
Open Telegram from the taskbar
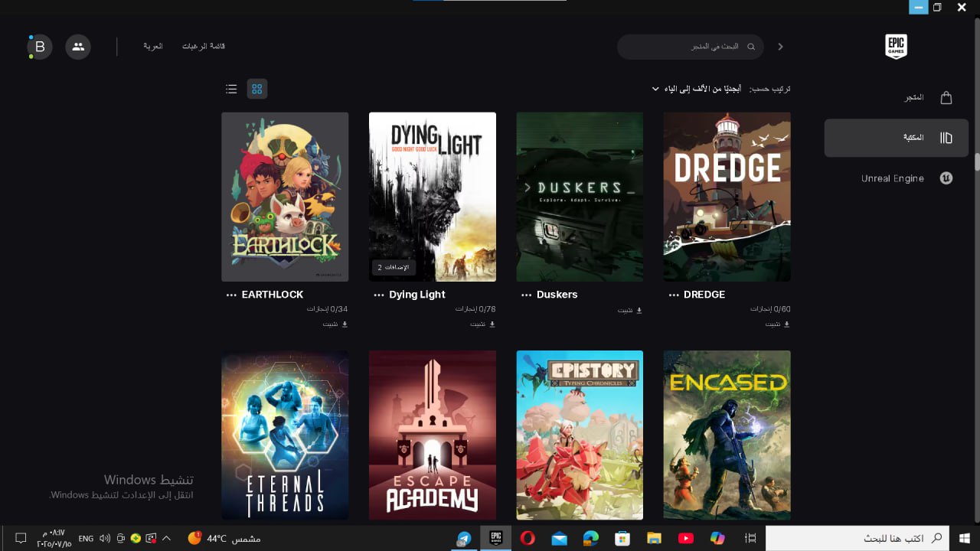[x=464, y=538]
